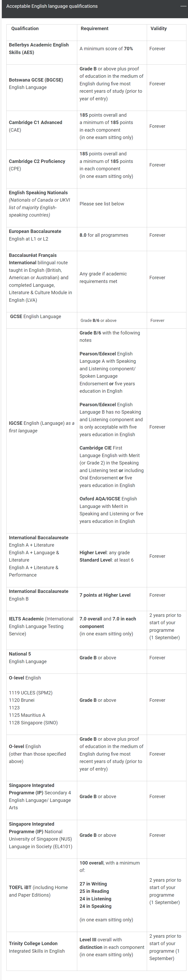Collapse the accordion using the minus icon
188x980 pixels.
pos(183,6)
